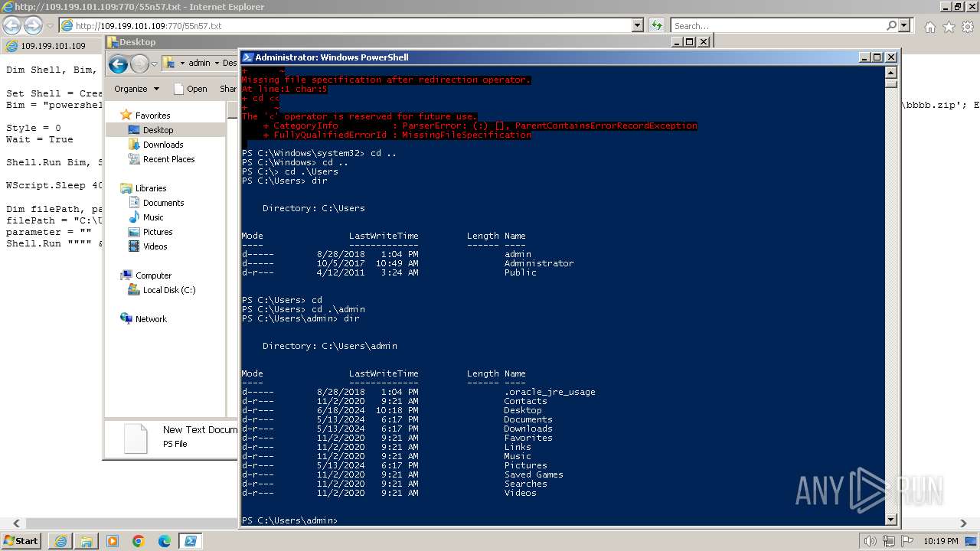Open the Organize dropdown menu
980x551 pixels.
(x=137, y=89)
